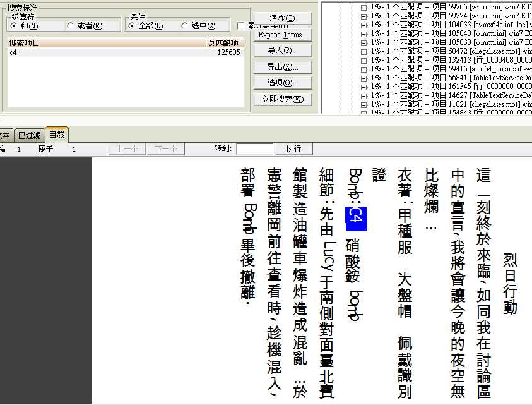The image size is (532, 405).
Task: Select result row 项目 161345
Action: [451, 87]
